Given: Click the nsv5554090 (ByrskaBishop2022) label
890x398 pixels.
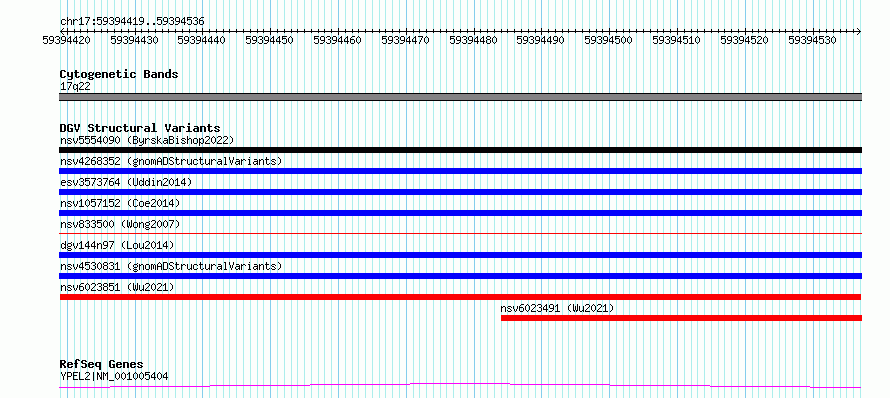Looking at the screenshot, I should point(147,140).
